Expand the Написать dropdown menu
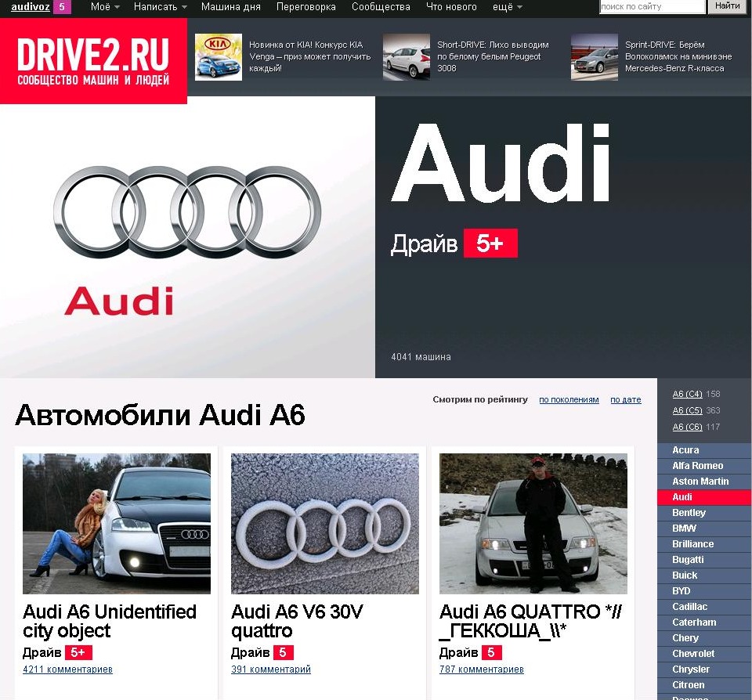Viewport: 752px width, 700px height. click(160, 7)
